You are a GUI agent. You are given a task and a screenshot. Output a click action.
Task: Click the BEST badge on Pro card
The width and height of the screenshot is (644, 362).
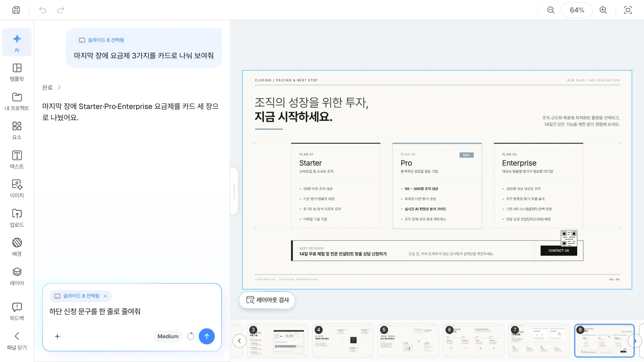[466, 155]
